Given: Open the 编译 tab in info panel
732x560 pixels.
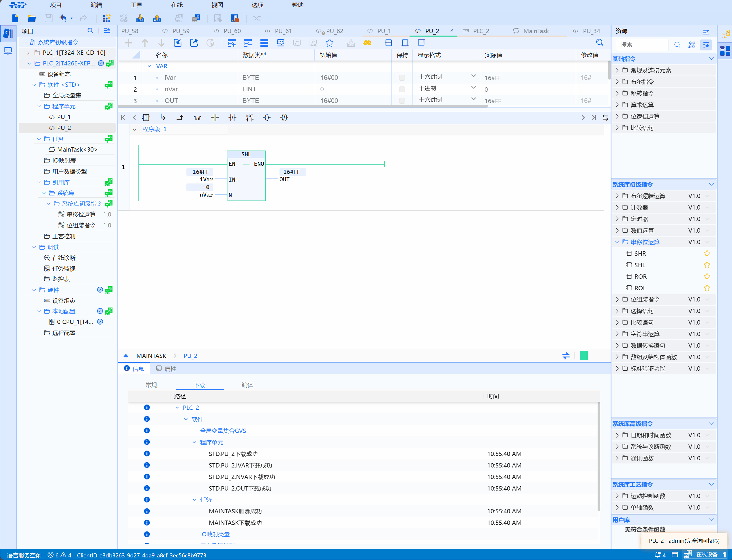Looking at the screenshot, I should point(247,385).
